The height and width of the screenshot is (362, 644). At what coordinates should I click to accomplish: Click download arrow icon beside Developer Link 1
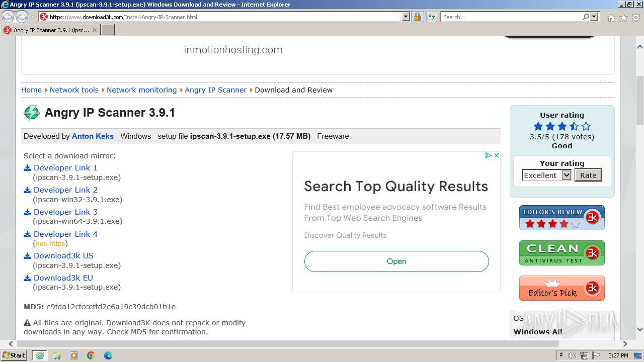28,168
